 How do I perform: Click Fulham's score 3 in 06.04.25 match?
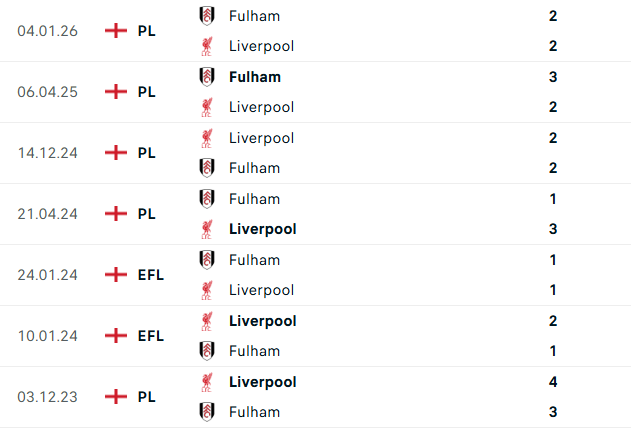[553, 77]
